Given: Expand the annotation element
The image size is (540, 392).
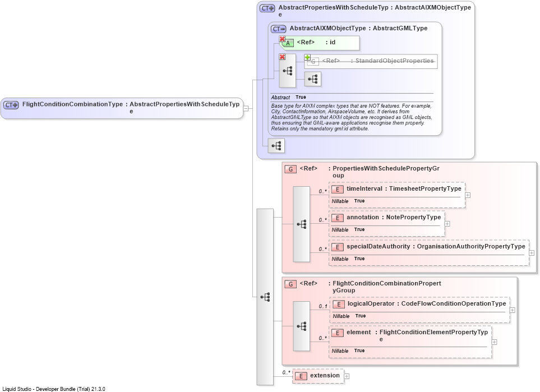Looking at the screenshot, I should (x=447, y=224).
